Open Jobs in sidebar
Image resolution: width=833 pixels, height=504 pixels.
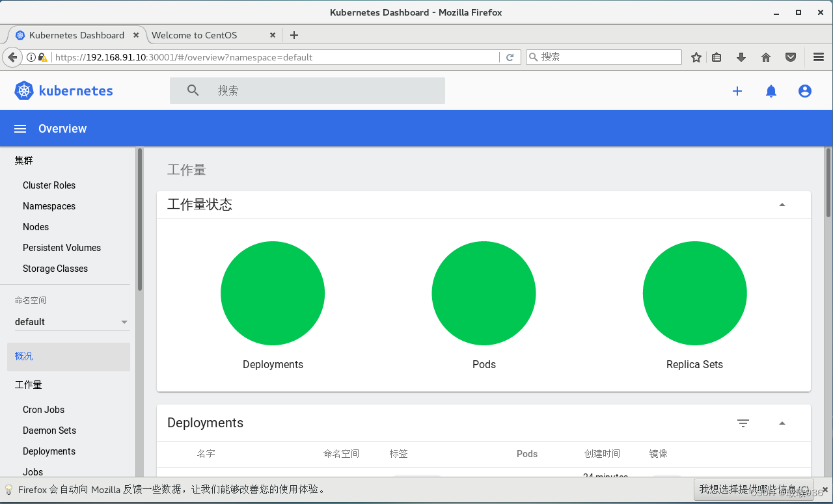coord(33,472)
